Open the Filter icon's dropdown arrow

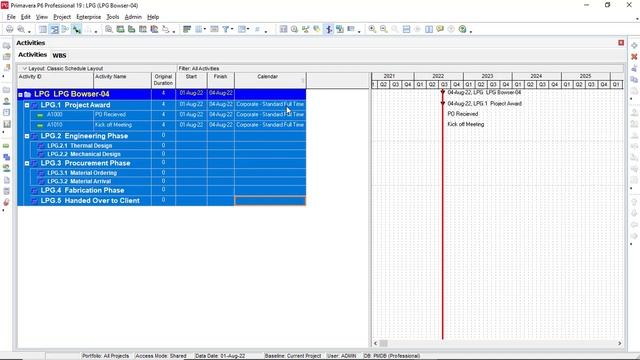pos(232,29)
